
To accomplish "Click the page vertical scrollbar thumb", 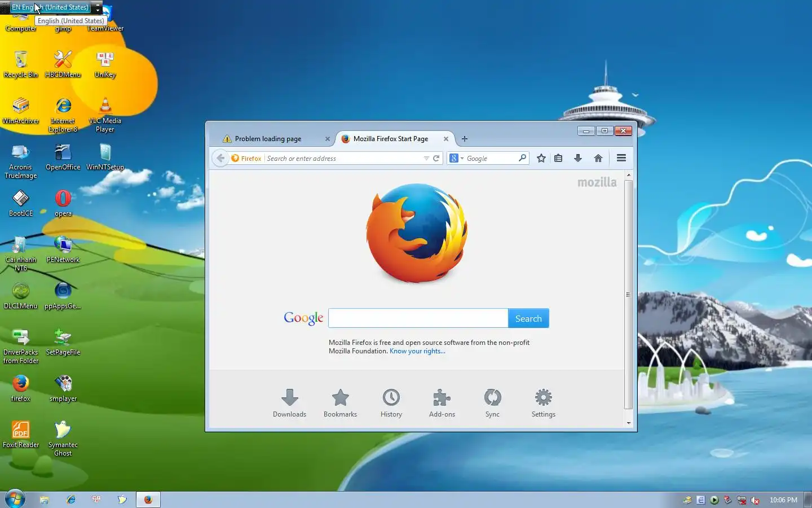I will tap(628, 294).
